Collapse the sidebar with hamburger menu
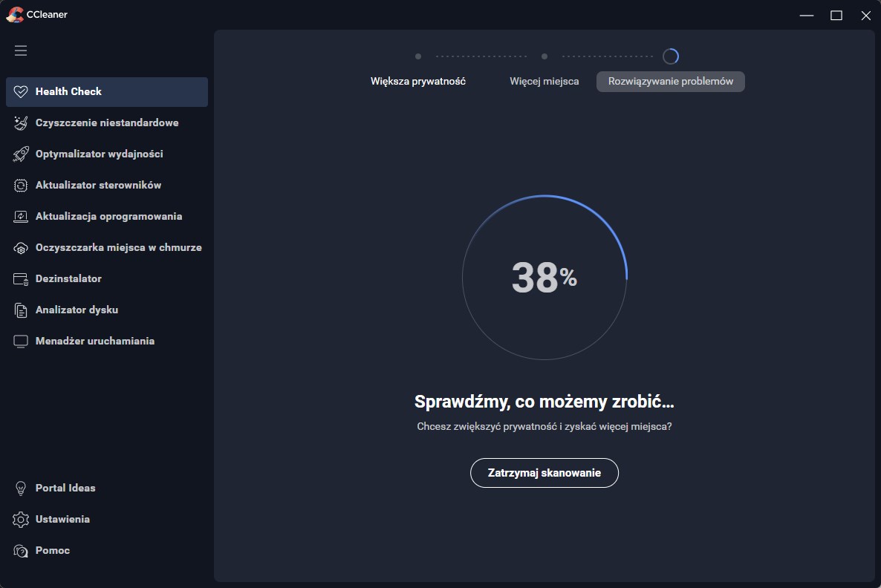 [21, 50]
